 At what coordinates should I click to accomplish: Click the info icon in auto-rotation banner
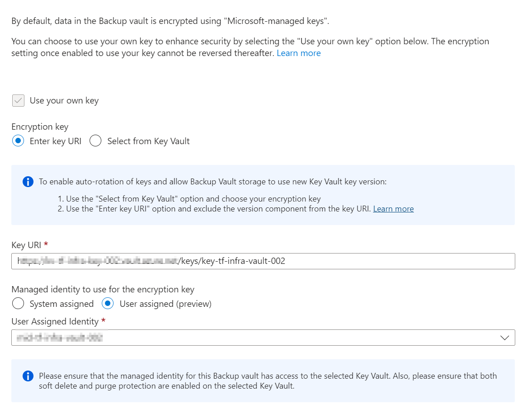28,182
